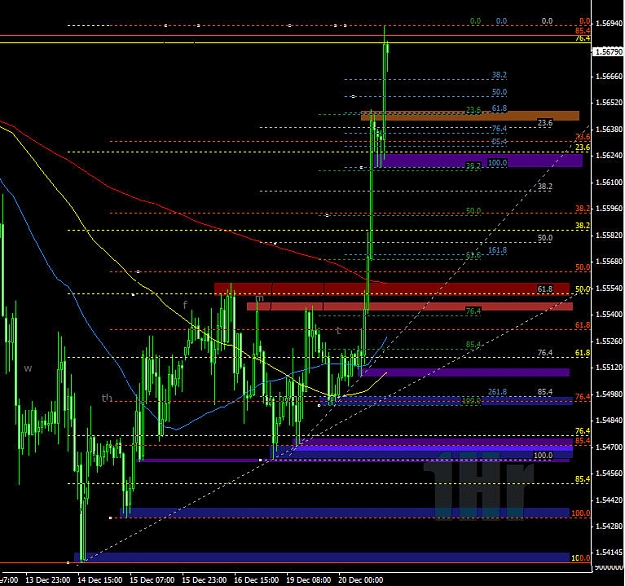Viewport: 625px width, 586px height.
Task: Click the 13 Dec 23:00 time label
Action: coord(48,580)
